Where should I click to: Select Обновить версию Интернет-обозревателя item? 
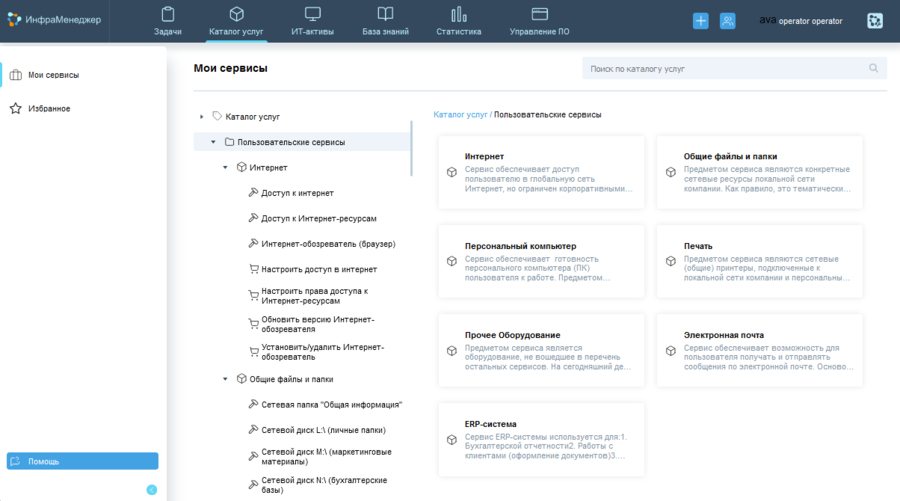(x=317, y=324)
